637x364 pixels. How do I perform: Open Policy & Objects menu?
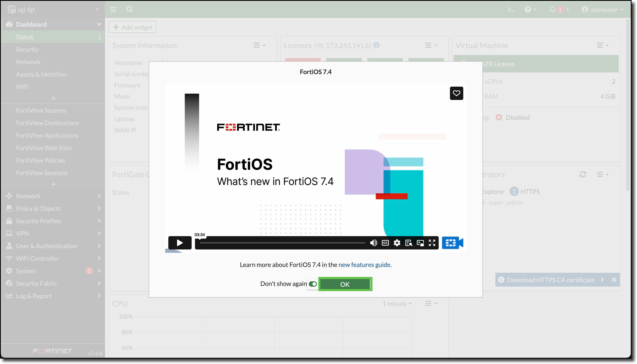[x=38, y=208]
